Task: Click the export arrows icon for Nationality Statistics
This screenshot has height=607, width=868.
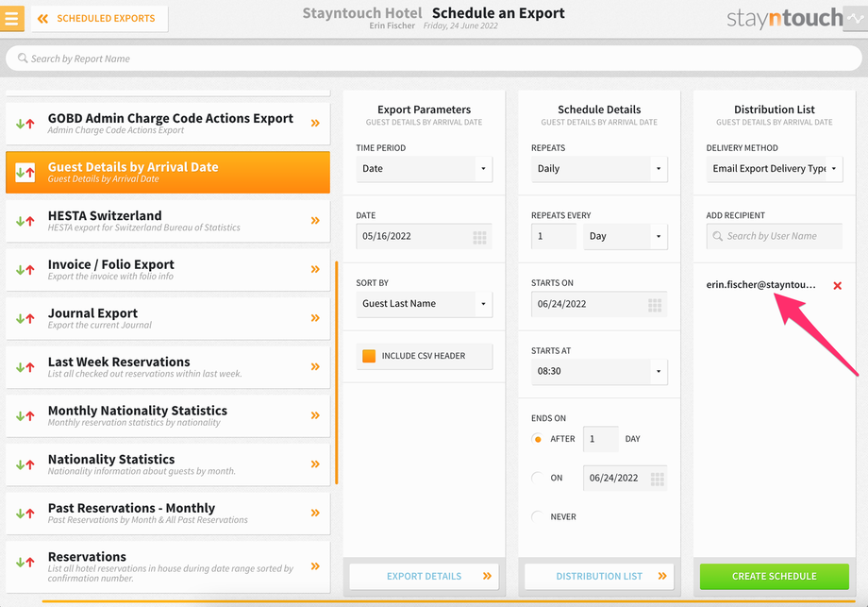Action: pyautogui.click(x=25, y=464)
